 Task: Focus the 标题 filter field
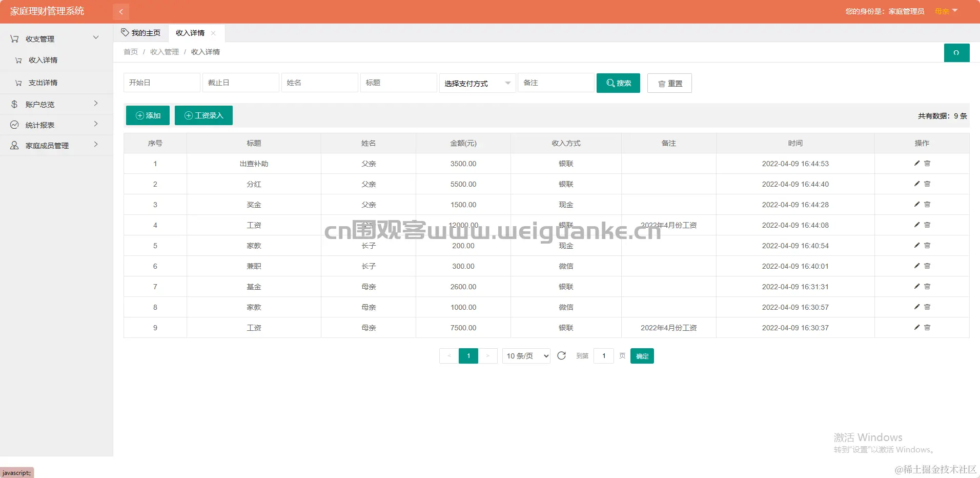[399, 83]
